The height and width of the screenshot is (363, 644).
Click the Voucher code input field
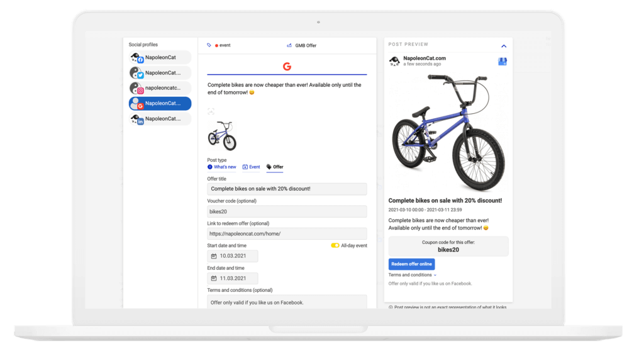pos(287,211)
